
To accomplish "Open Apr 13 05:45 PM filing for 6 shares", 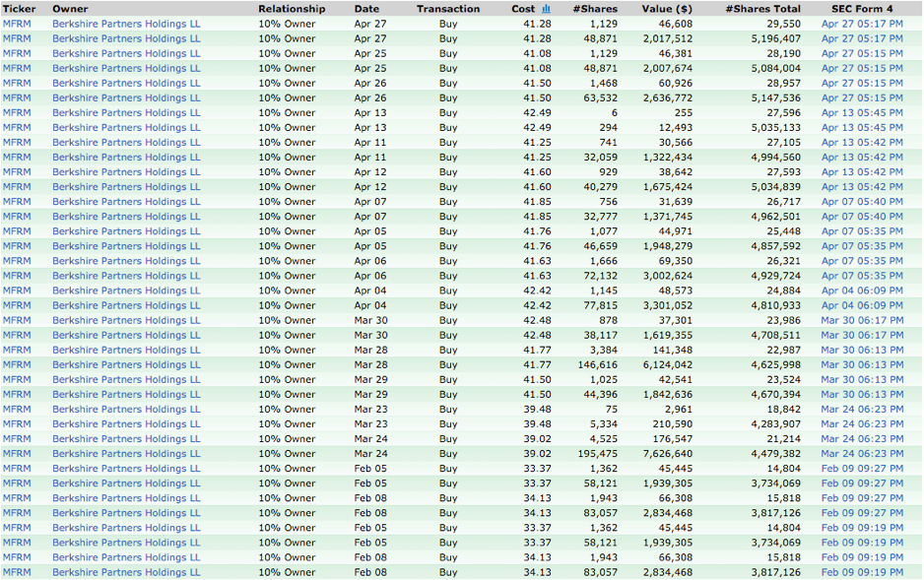I will click(862, 113).
